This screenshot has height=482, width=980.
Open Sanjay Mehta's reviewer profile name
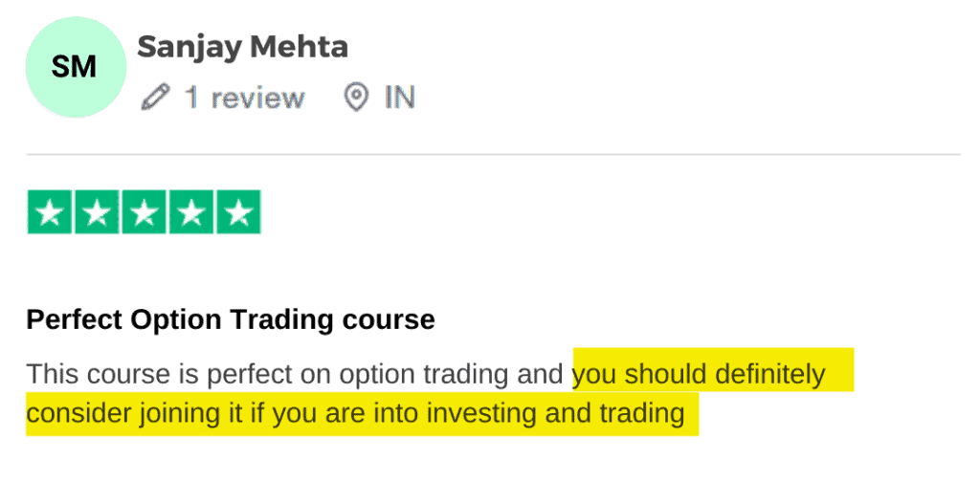coord(242,46)
